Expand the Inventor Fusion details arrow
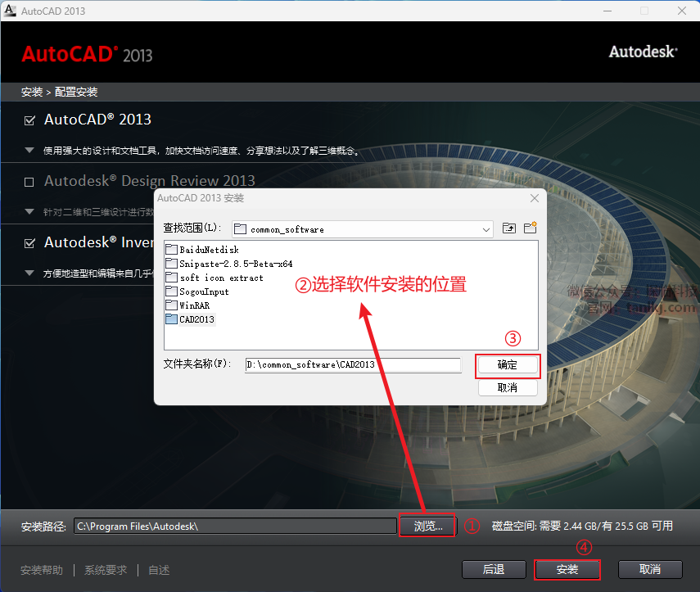The image size is (700, 592). pyautogui.click(x=29, y=273)
